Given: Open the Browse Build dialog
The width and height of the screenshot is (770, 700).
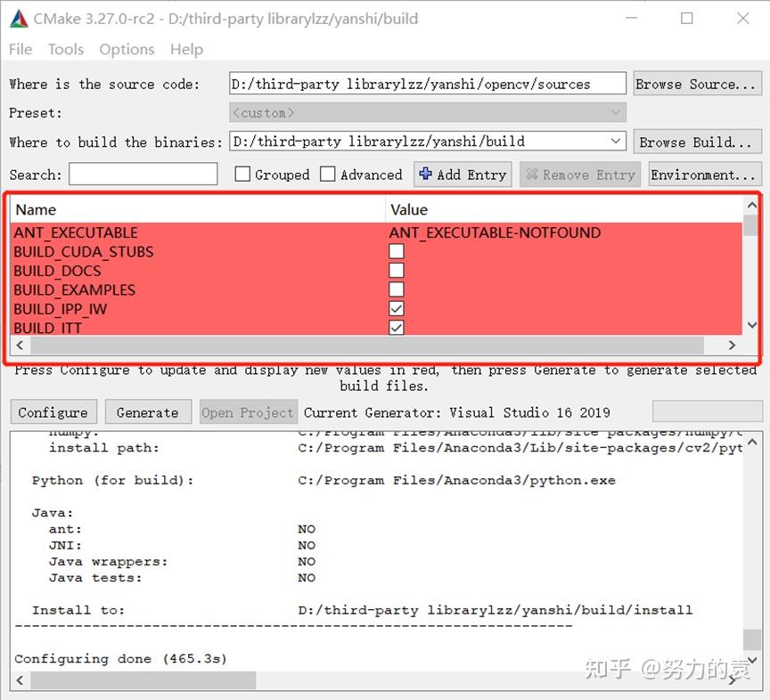Looking at the screenshot, I should tap(698, 141).
